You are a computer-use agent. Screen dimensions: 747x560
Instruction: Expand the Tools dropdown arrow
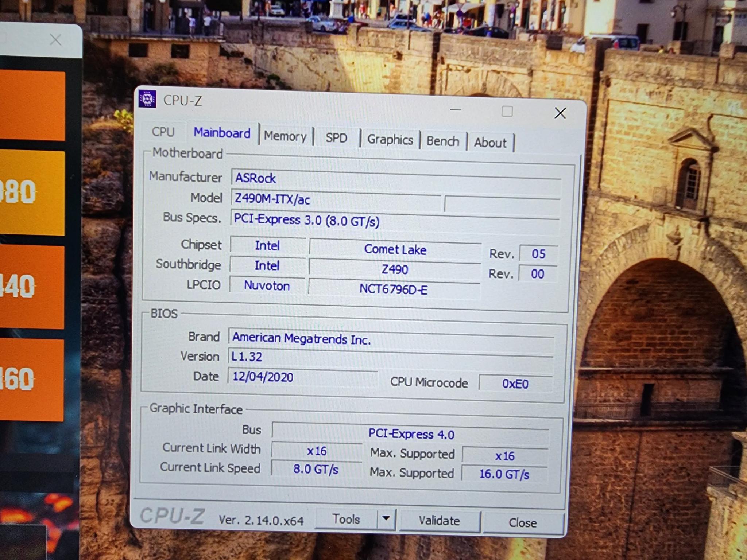pyautogui.click(x=386, y=518)
